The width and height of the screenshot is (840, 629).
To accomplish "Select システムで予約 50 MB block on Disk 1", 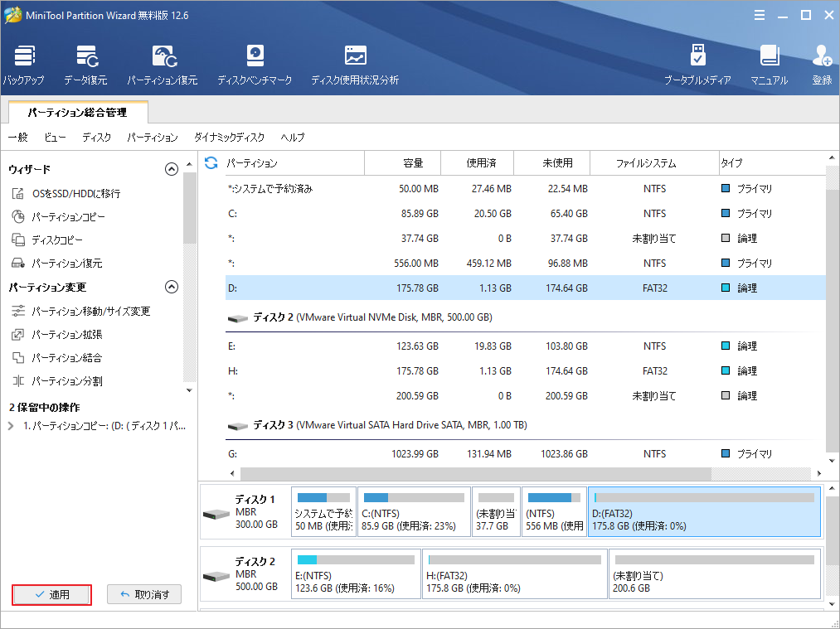I will point(323,512).
